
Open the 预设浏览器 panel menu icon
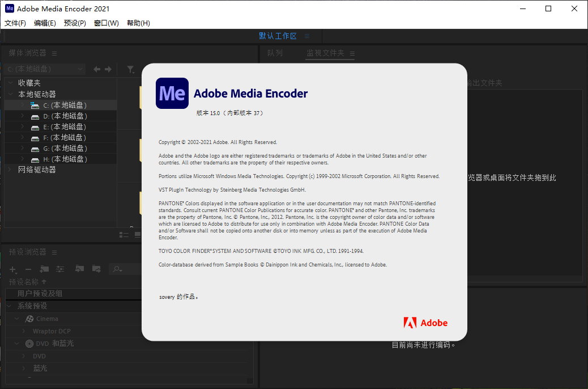coord(54,252)
